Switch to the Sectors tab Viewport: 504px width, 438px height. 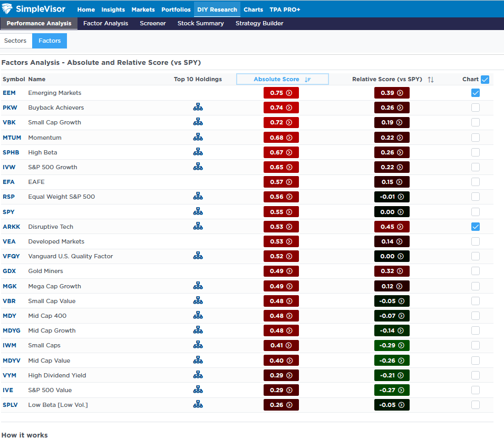(x=15, y=41)
